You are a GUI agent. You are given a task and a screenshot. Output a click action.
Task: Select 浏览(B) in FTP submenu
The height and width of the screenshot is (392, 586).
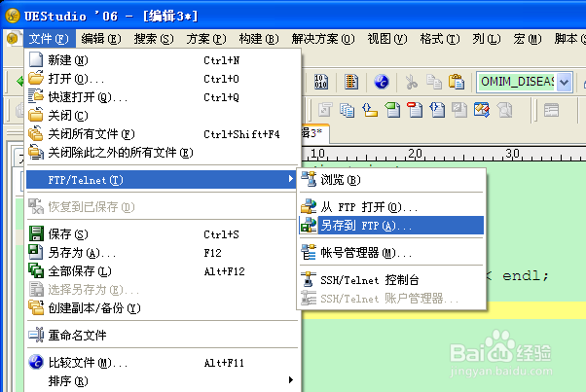(391, 180)
